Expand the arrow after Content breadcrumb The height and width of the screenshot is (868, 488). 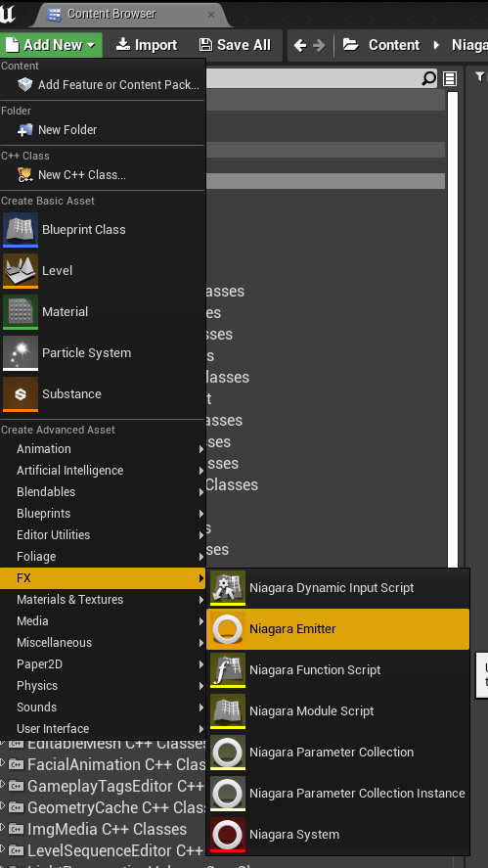pos(436,45)
